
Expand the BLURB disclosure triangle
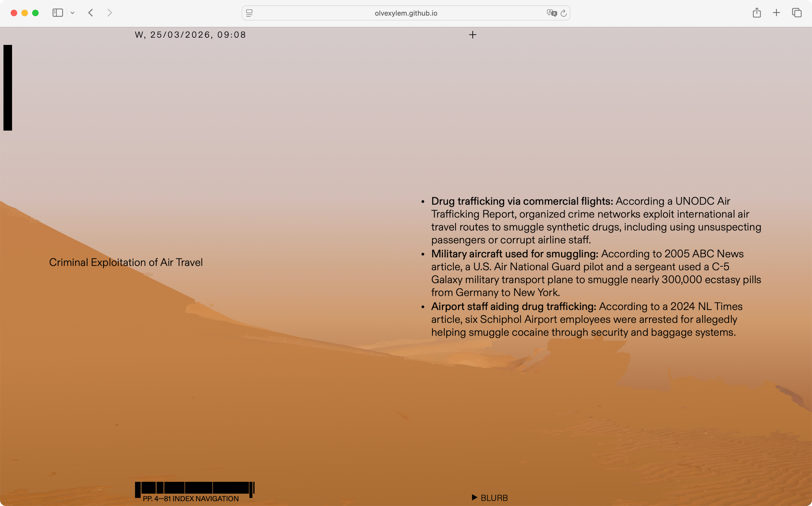pyautogui.click(x=474, y=497)
